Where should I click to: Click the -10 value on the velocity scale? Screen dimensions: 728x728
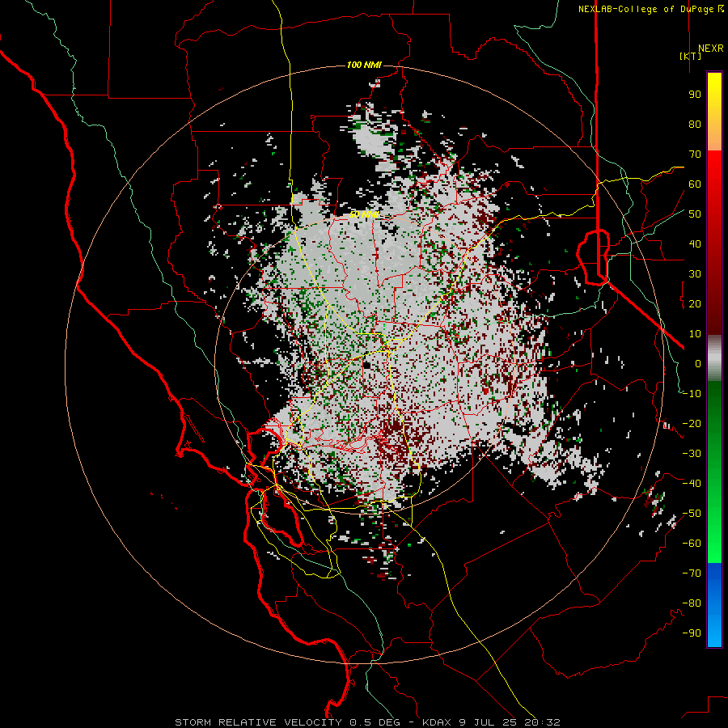point(692,394)
